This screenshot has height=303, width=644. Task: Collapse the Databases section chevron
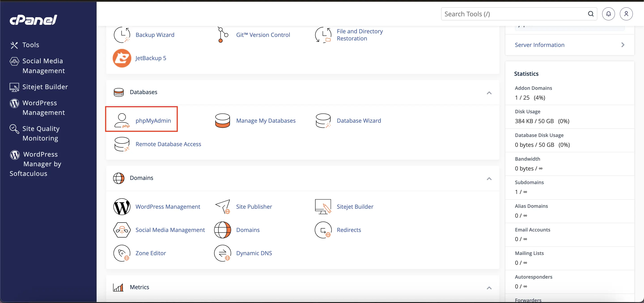(x=489, y=93)
